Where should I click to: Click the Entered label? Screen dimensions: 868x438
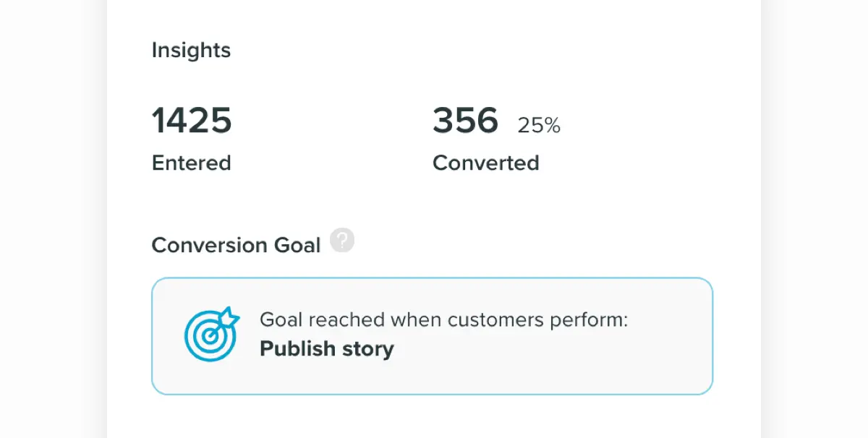[x=191, y=163]
